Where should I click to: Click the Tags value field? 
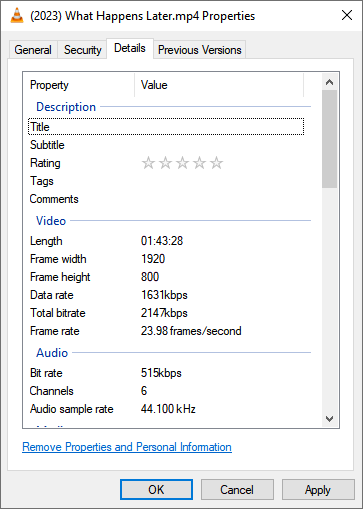(x=220, y=181)
